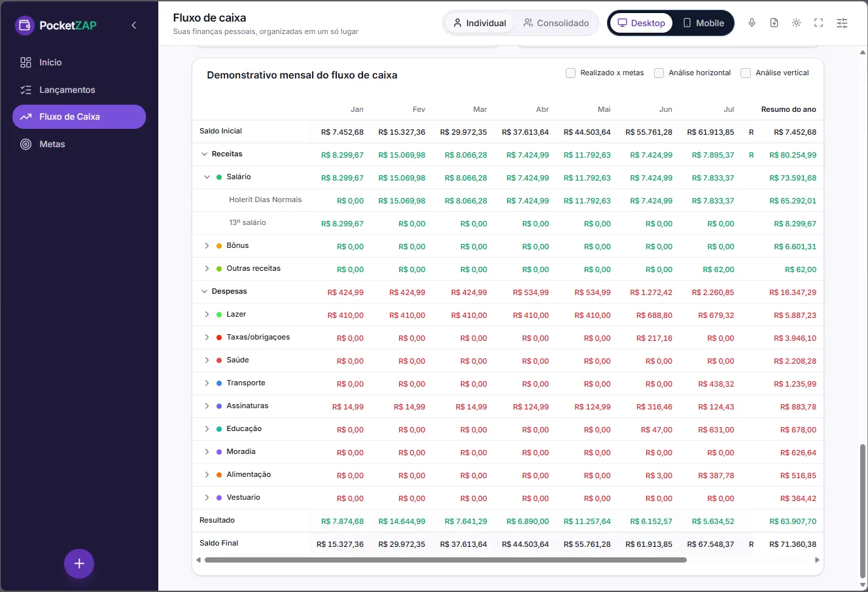Viewport: 868px width, 592px height.
Task: Open settings sliders icon in the header
Action: coord(842,23)
